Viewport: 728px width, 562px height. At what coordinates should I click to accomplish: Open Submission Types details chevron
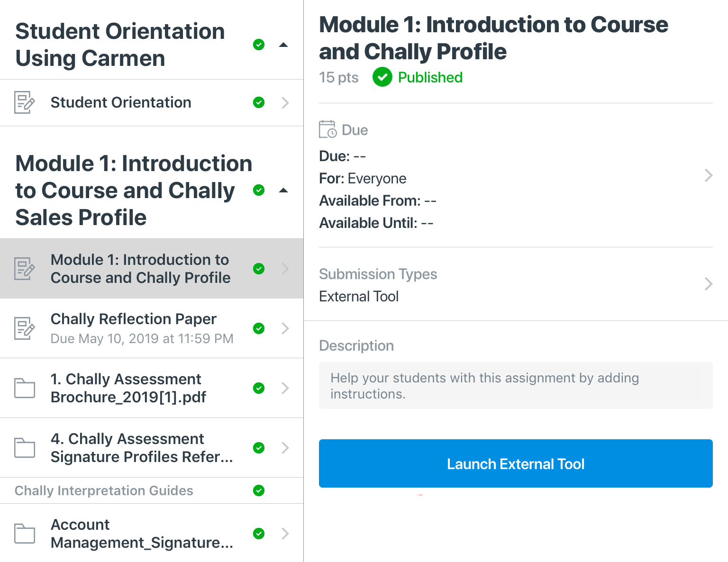coord(709,284)
